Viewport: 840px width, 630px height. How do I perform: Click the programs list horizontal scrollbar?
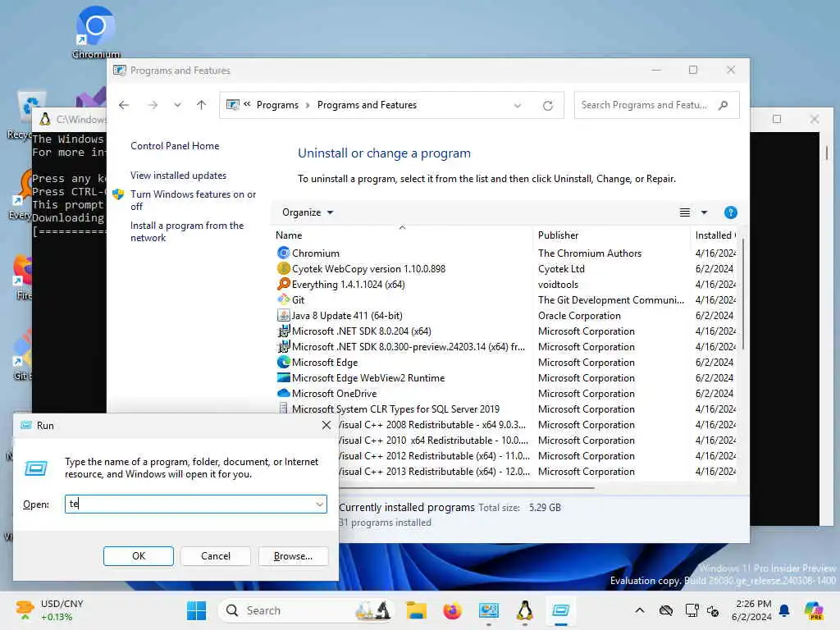pyautogui.click(x=466, y=488)
